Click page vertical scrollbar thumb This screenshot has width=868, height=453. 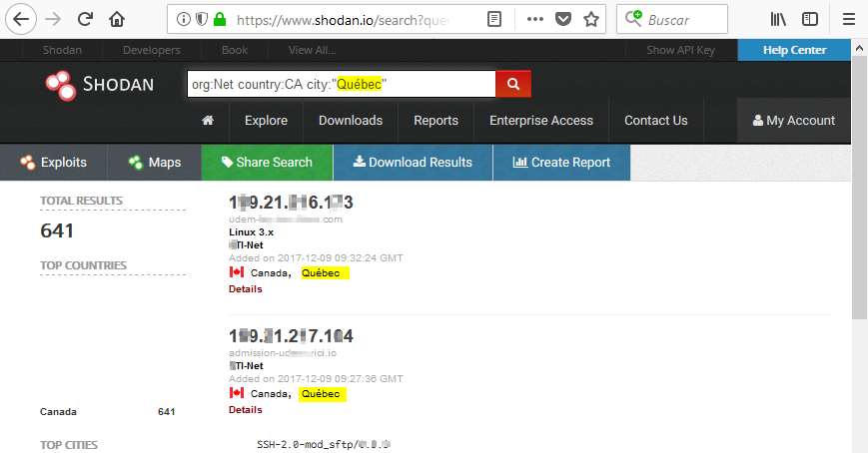(x=859, y=188)
